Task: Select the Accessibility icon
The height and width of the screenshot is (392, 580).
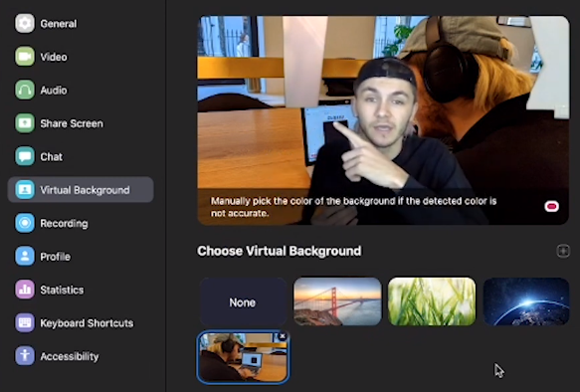Action: tap(25, 356)
